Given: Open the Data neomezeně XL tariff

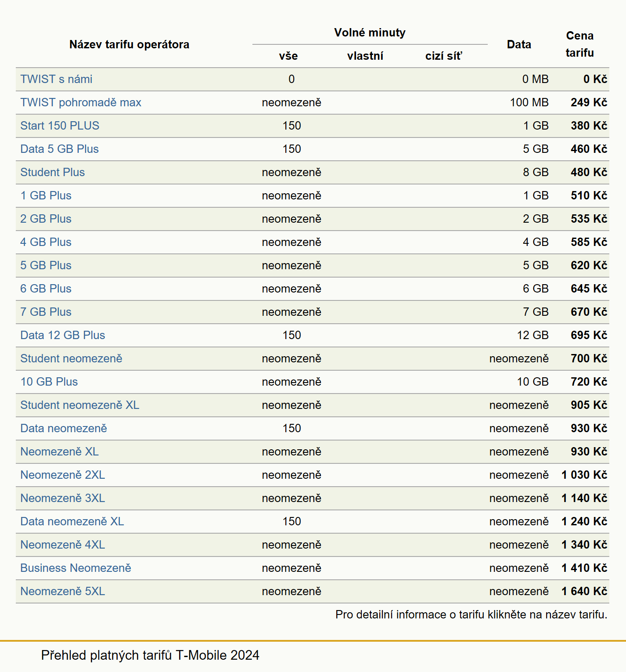Looking at the screenshot, I should [x=72, y=521].
